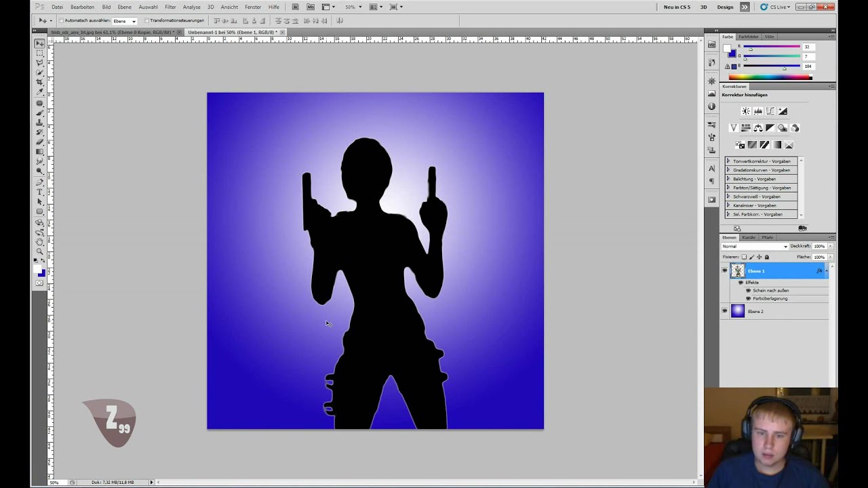
Task: Launch Bridge from the application bar
Action: point(295,7)
